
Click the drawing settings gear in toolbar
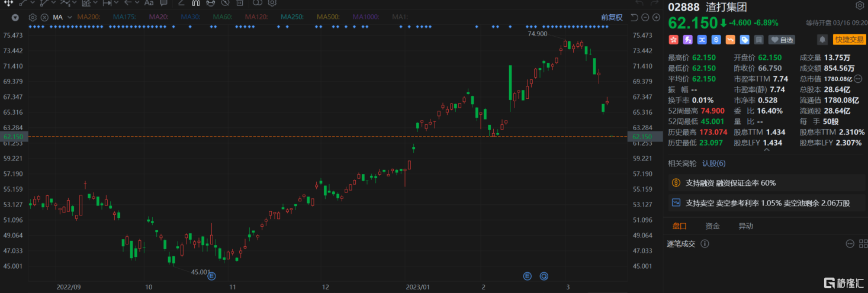click(272, 3)
